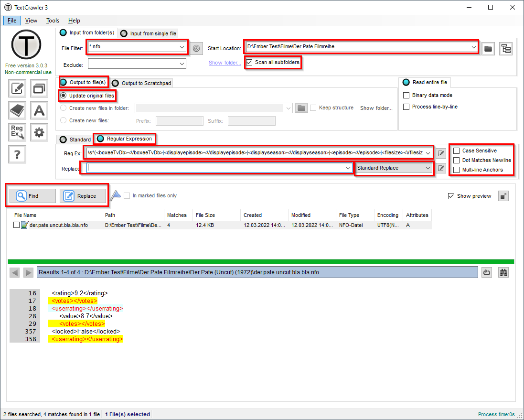Click the TextCrawler title bar app icon

(8, 7)
